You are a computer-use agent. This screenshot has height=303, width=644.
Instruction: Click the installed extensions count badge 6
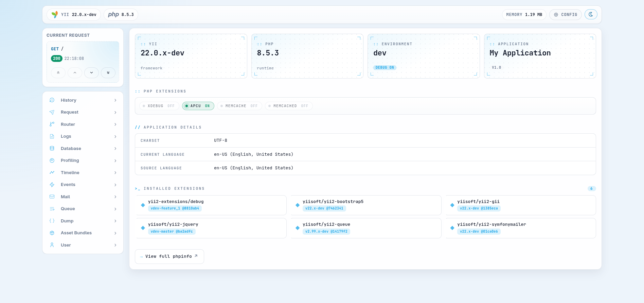pos(592,189)
